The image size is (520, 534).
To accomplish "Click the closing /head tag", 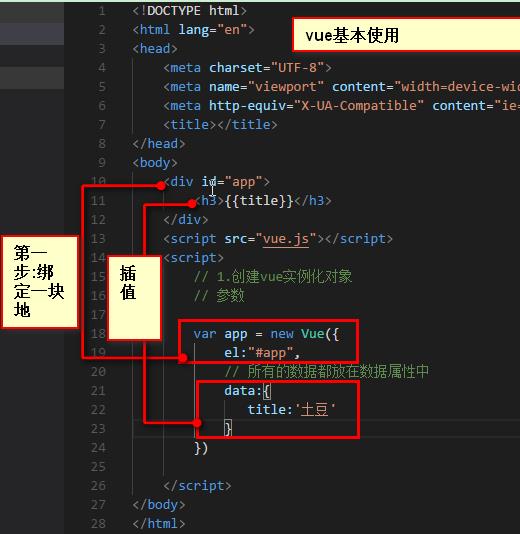I will pos(159,144).
